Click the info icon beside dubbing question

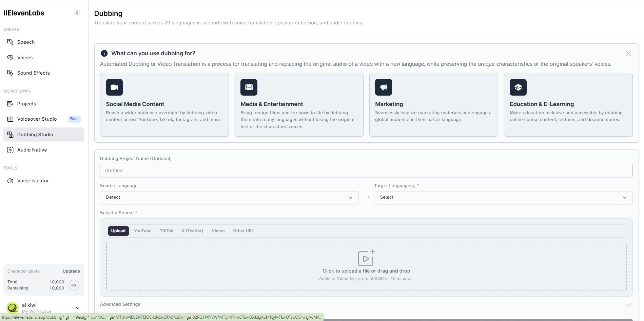tap(104, 53)
